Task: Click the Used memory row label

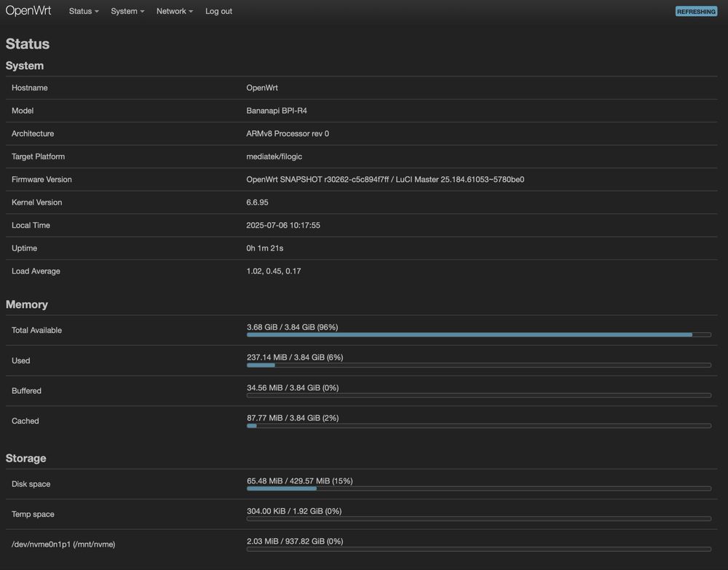Action: 21,360
